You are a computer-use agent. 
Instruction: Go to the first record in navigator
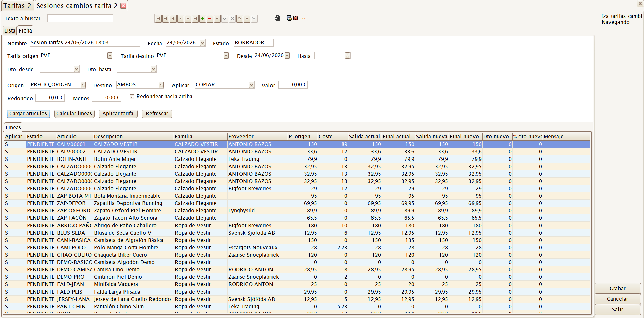click(158, 19)
